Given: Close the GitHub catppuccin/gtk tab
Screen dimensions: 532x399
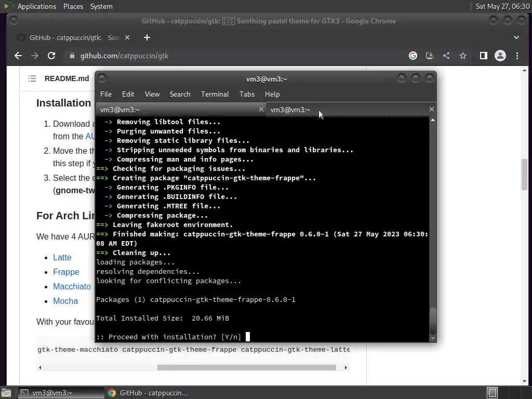Looking at the screenshot, I should pyautogui.click(x=127, y=37).
